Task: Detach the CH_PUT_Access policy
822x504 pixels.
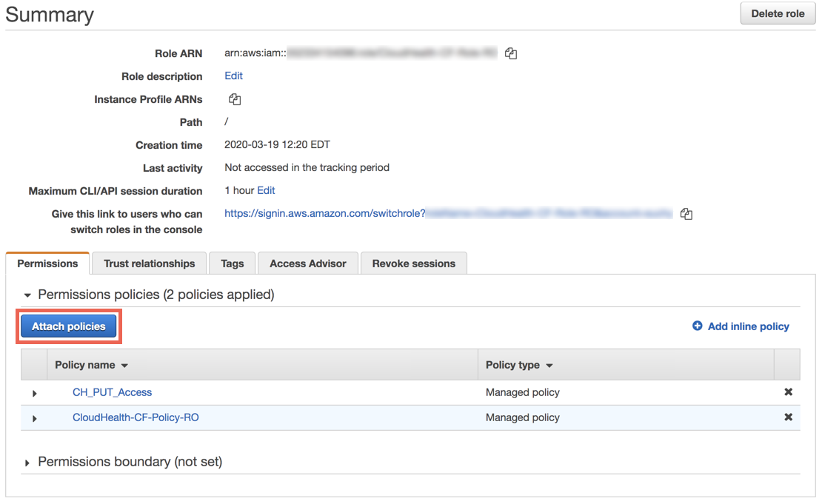Action: pos(788,392)
